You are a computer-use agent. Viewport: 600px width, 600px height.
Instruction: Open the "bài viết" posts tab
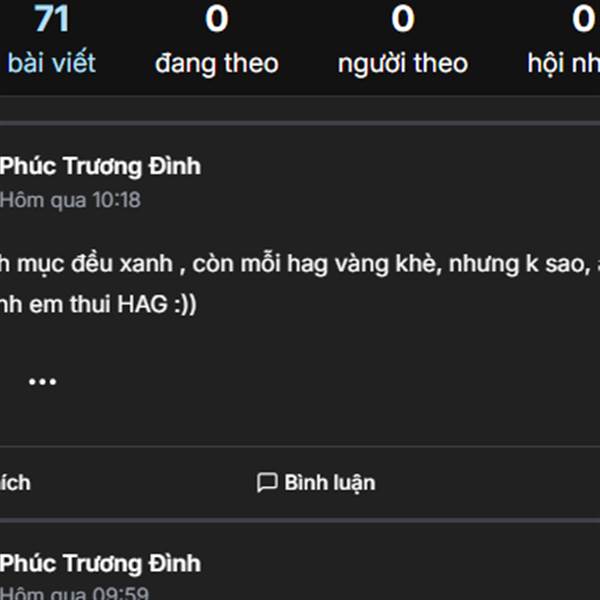51,63
